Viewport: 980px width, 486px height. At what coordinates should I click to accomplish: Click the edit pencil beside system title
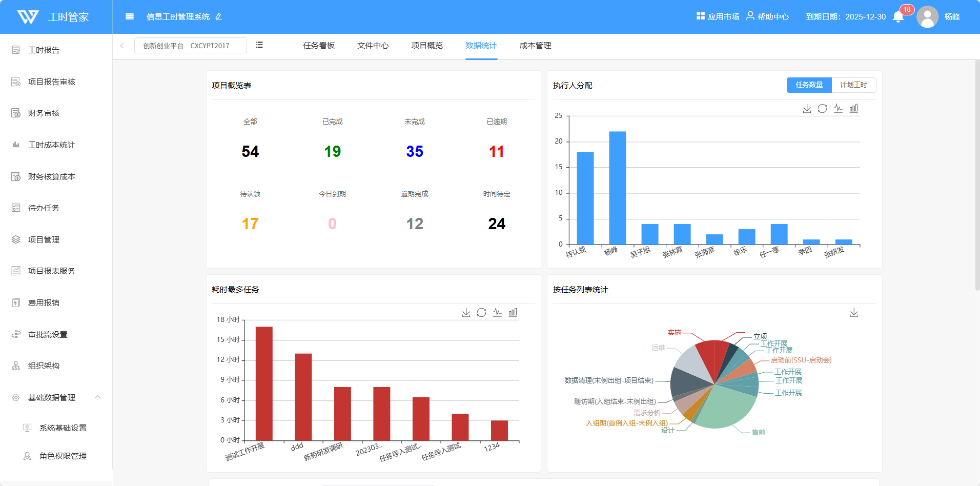pyautogui.click(x=219, y=17)
